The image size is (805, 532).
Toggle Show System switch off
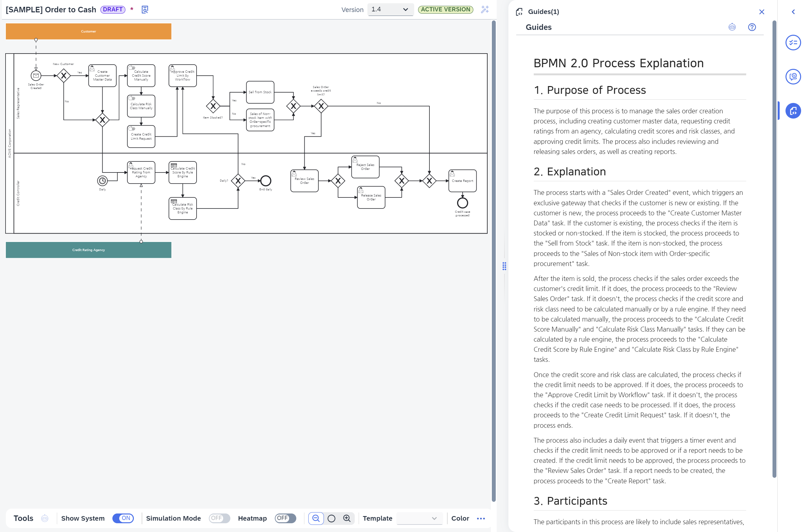(x=123, y=518)
